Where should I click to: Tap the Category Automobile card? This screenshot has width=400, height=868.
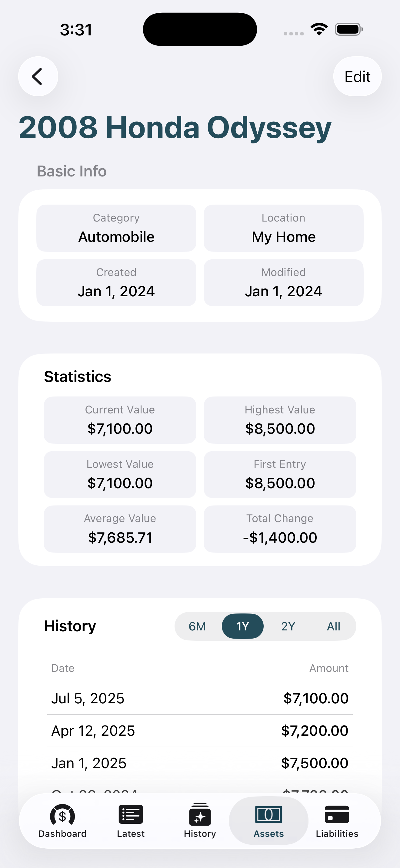coord(116,228)
